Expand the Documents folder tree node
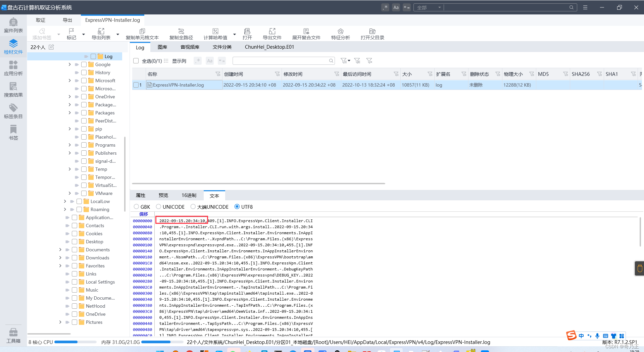The width and height of the screenshot is (644, 352). pos(60,250)
